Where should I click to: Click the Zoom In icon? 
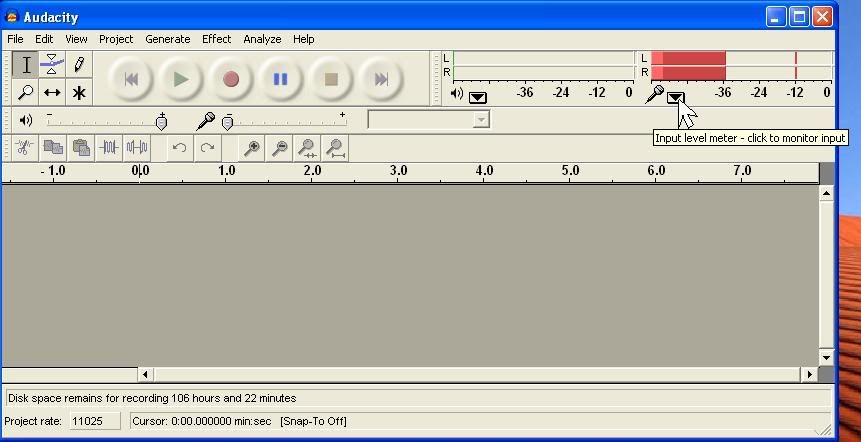click(x=252, y=148)
